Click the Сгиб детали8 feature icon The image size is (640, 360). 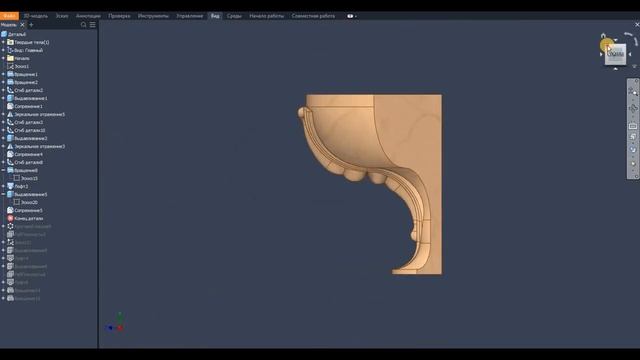pyautogui.click(x=10, y=162)
